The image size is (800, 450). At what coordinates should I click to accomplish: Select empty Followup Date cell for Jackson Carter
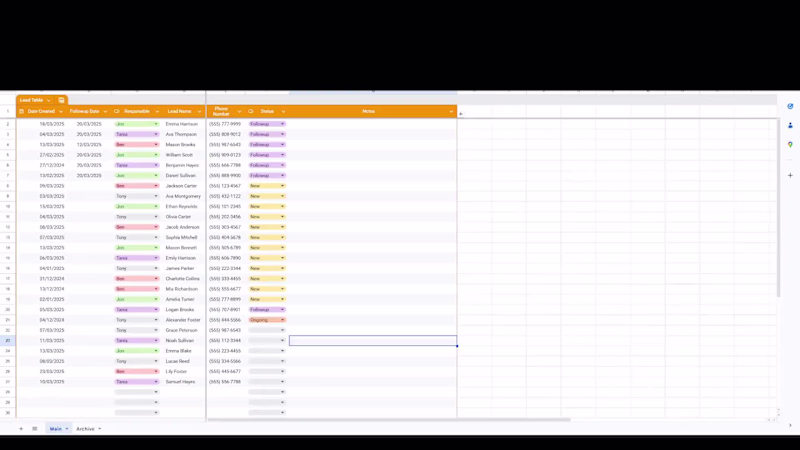pos(89,186)
